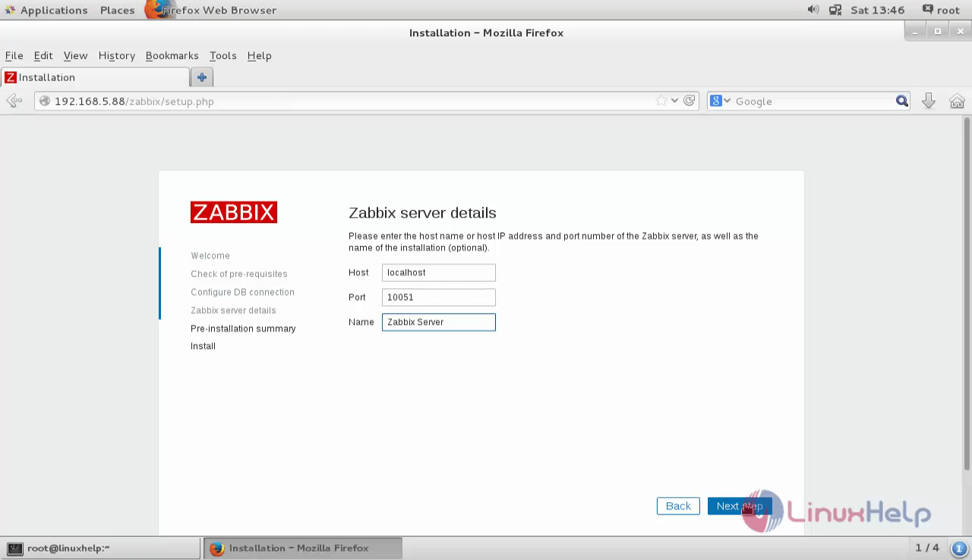972x560 pixels.
Task: Click Installation - Mozilla Firefox taskbar item
Action: point(302,548)
